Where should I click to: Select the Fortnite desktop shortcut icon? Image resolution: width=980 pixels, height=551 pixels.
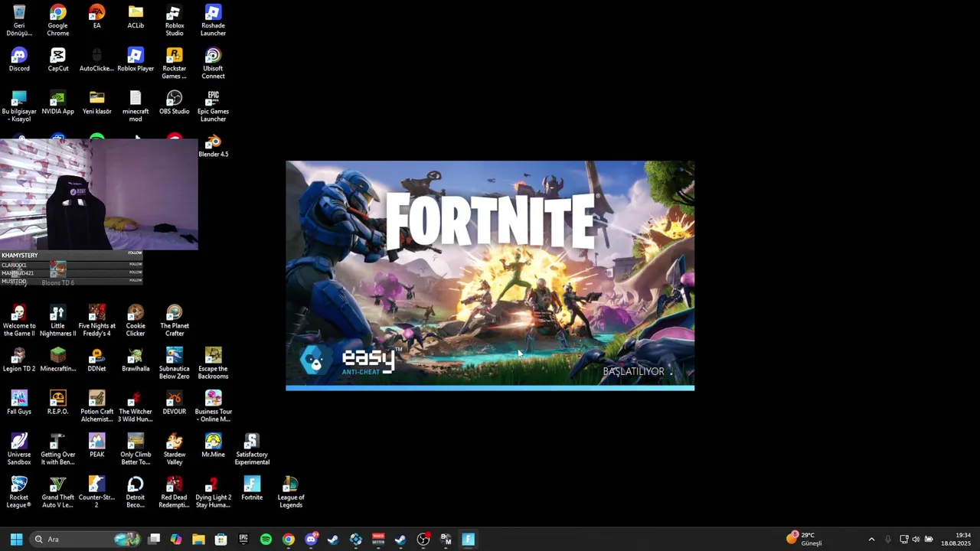[252, 488]
